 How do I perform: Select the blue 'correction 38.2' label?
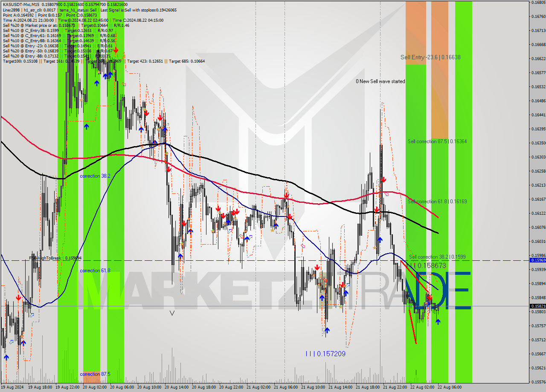click(x=95, y=176)
